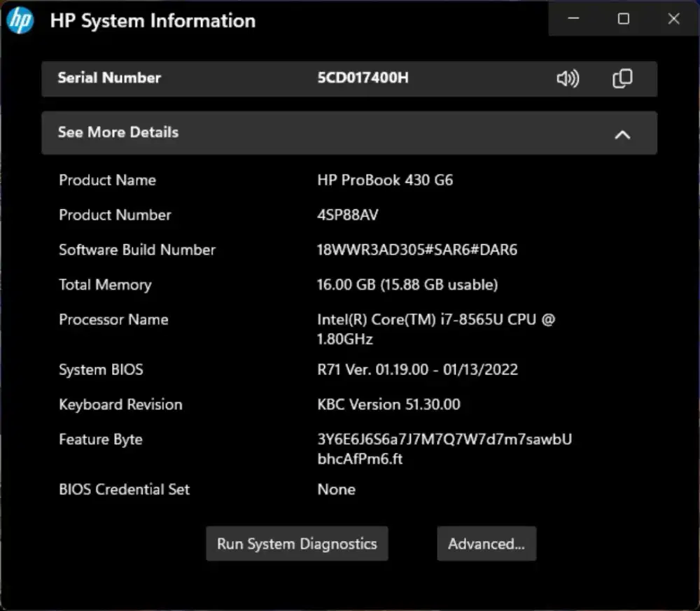Viewport: 700px width, 611px height.
Task: Open the Advanced options
Action: tap(486, 543)
